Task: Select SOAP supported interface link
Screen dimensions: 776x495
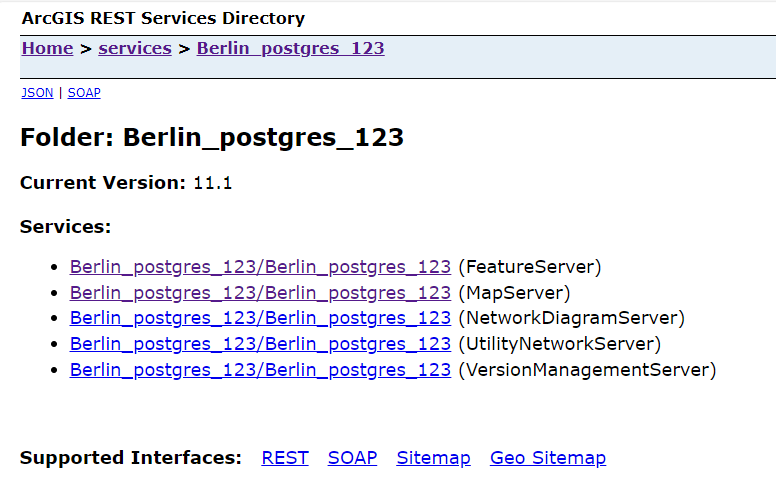Action: coord(352,458)
